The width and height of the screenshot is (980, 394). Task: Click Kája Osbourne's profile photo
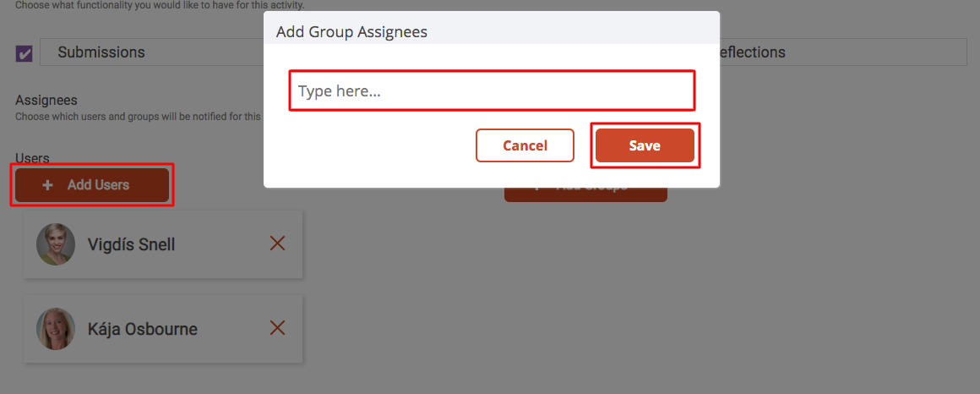(x=56, y=328)
